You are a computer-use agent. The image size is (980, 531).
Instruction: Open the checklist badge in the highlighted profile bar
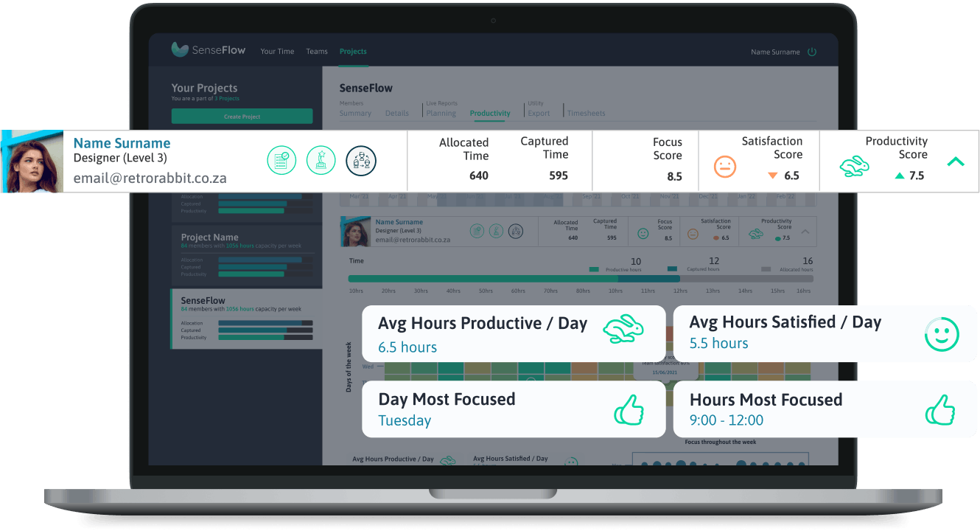[281, 160]
